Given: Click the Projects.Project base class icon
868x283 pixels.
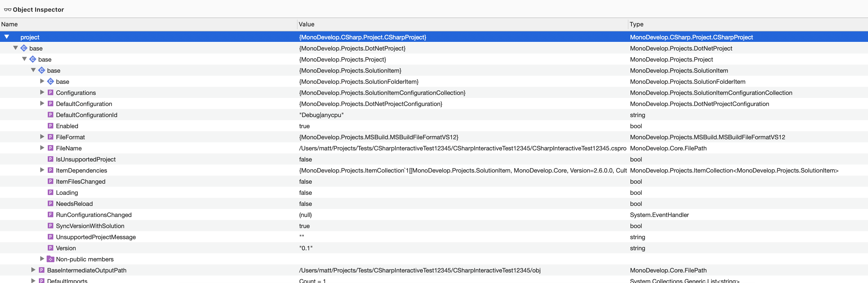Looking at the screenshot, I should pyautogui.click(x=33, y=59).
